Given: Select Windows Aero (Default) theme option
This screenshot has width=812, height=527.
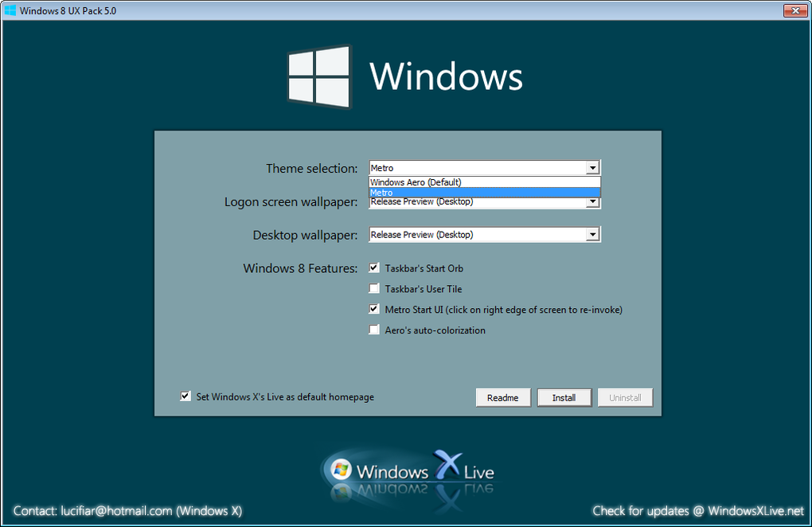Looking at the screenshot, I should pos(484,182).
